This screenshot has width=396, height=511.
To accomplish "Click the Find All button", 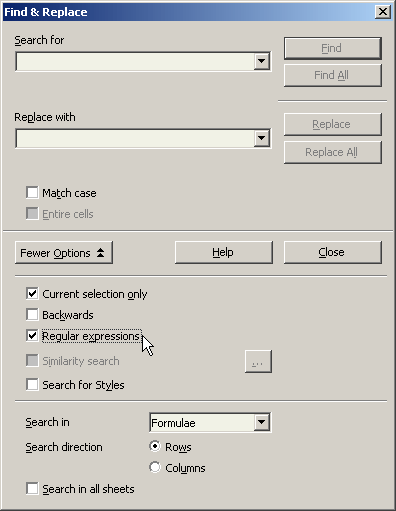I will click(x=333, y=75).
